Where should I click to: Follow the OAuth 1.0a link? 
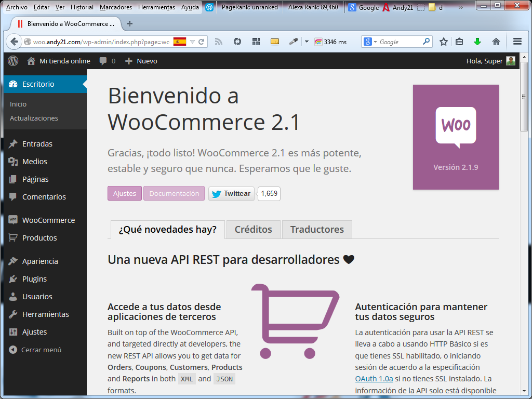pyautogui.click(x=374, y=379)
